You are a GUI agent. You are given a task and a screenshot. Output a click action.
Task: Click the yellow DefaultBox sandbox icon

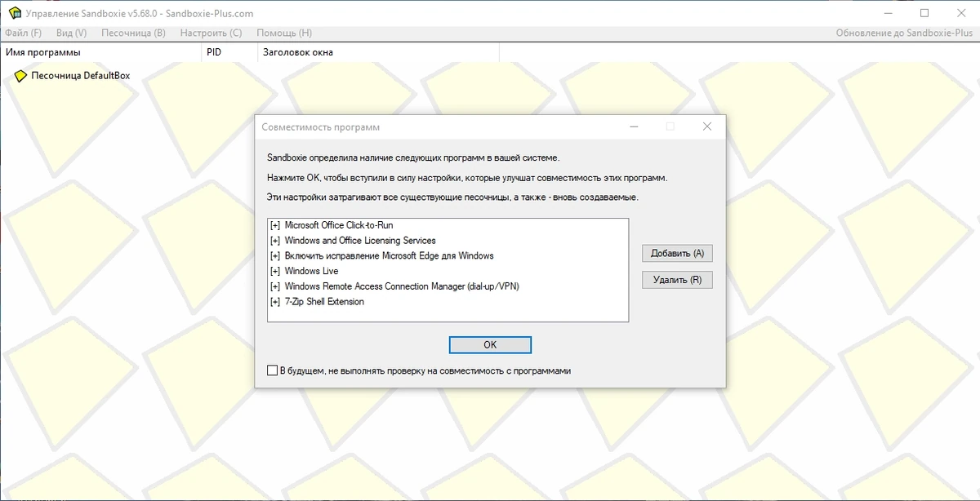point(21,76)
